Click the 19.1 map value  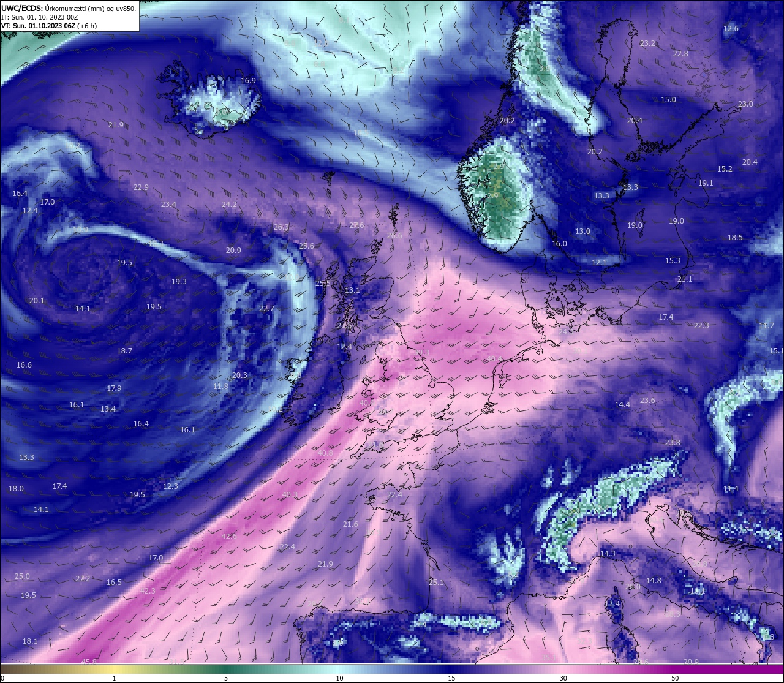(706, 183)
